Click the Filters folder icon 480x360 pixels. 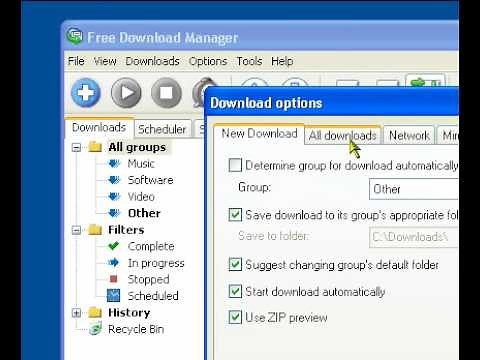tap(95, 229)
